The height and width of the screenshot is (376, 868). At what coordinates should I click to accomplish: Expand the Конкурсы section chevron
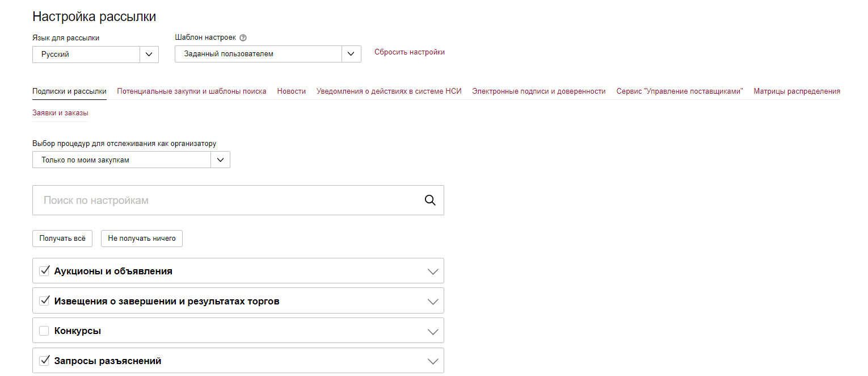click(x=433, y=331)
